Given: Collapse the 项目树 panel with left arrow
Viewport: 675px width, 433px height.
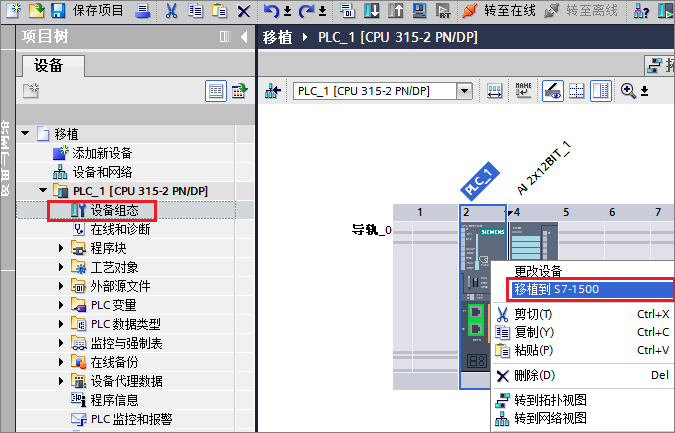Looking at the screenshot, I should coord(244,37).
